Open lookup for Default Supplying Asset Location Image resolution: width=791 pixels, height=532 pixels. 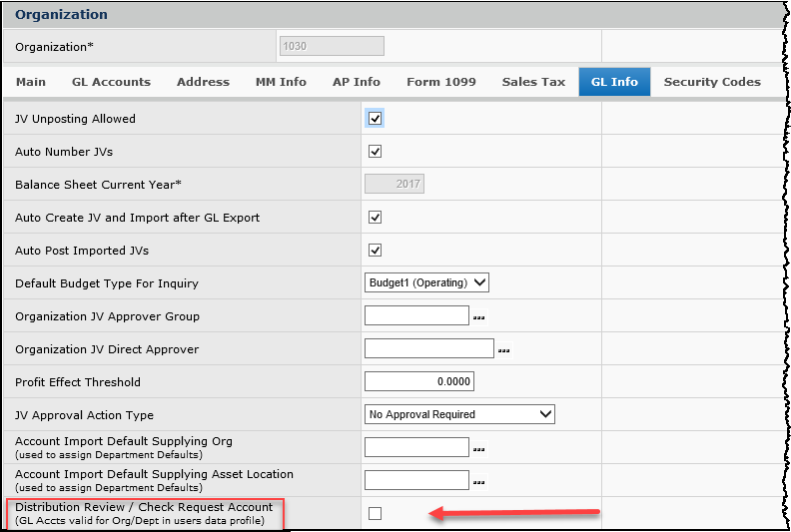click(477, 482)
